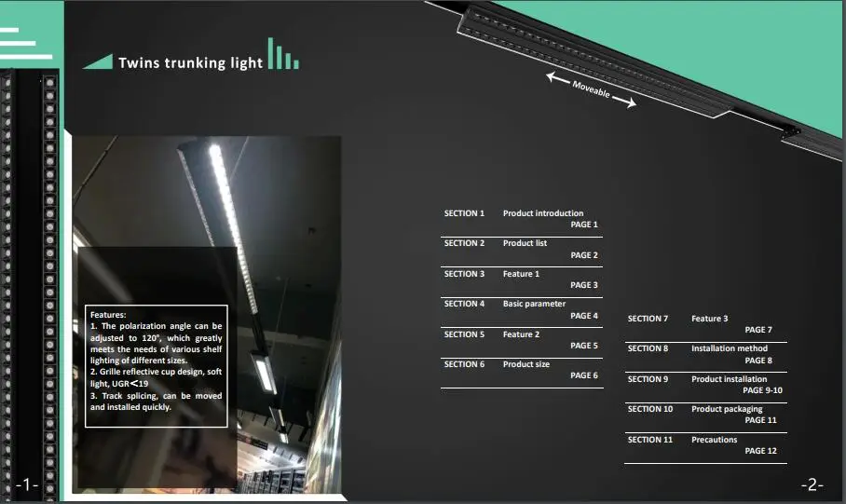
Task: Go to Section 2 Product list
Action: (525, 243)
